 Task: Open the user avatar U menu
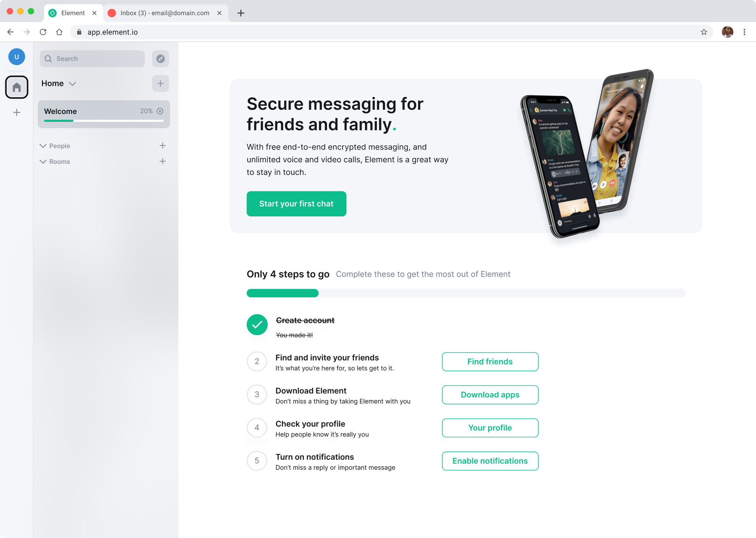click(17, 57)
